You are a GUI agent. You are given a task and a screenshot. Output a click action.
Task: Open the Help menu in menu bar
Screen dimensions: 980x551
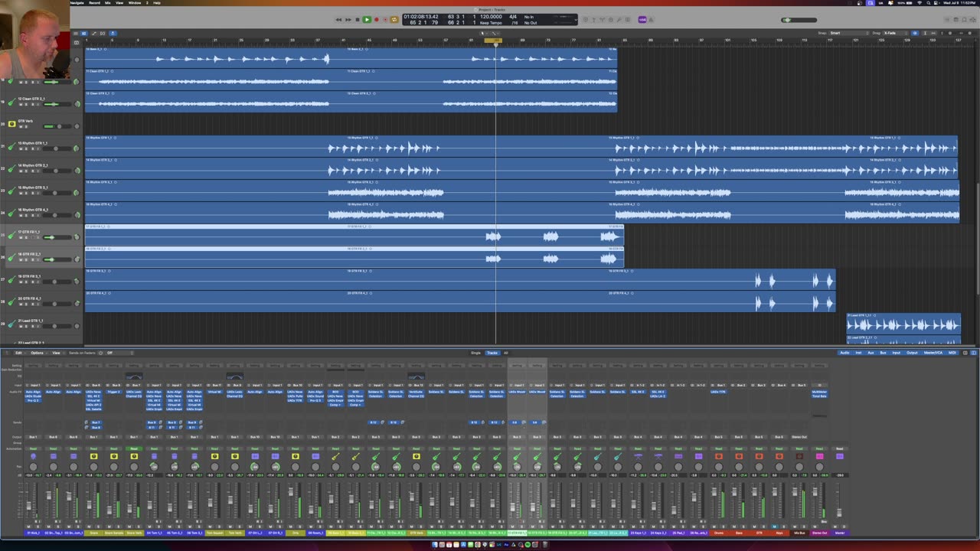coord(157,3)
